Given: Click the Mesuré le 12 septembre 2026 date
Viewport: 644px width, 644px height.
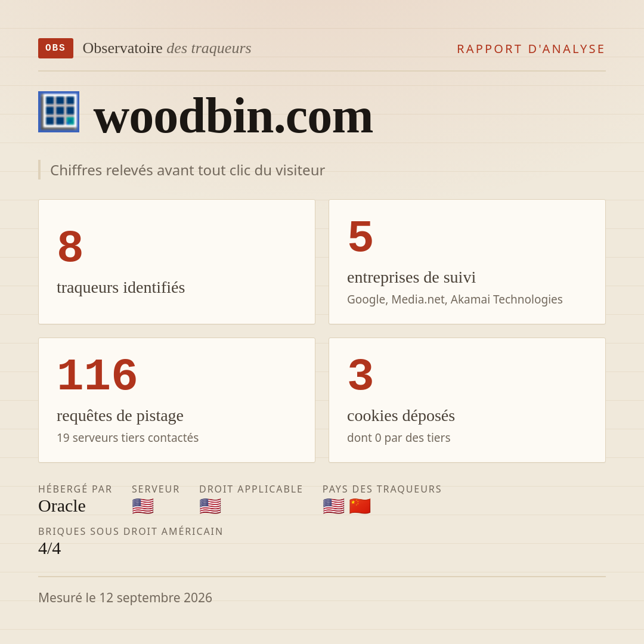Looking at the screenshot, I should [x=125, y=597].
